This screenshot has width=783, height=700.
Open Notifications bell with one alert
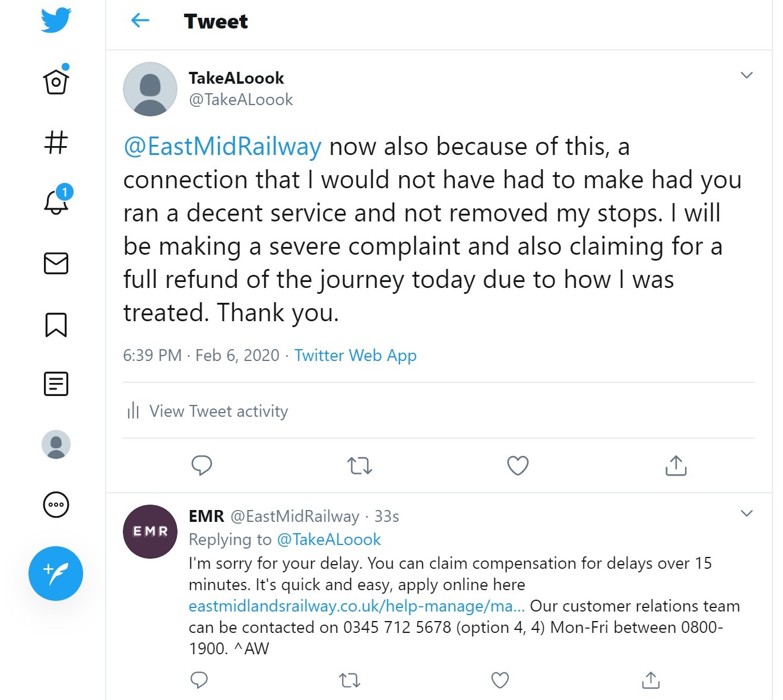(56, 201)
